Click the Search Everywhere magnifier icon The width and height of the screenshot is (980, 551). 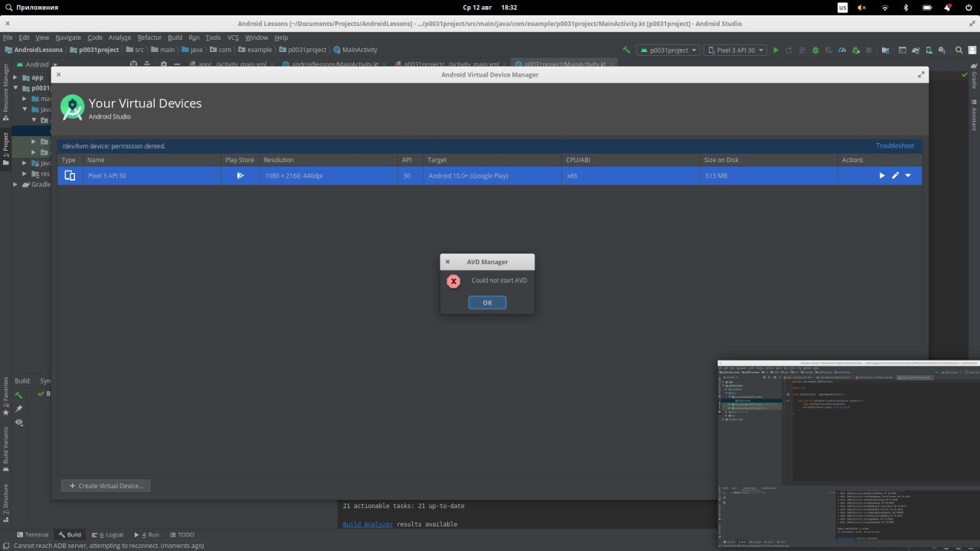pyautogui.click(x=959, y=50)
